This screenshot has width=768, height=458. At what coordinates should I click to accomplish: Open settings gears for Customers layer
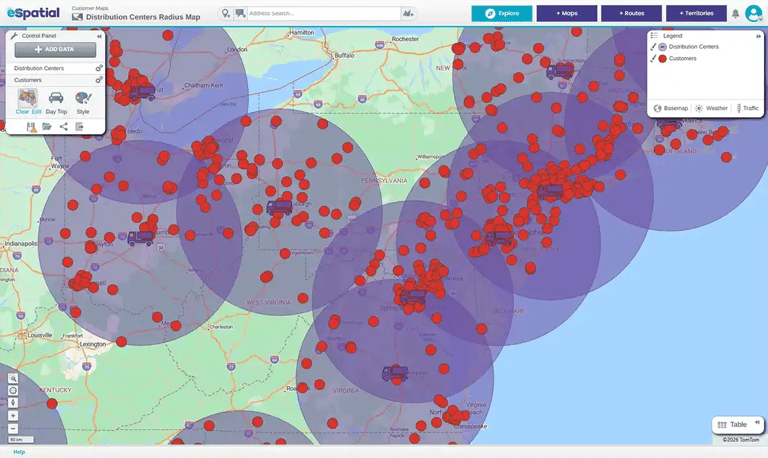99,80
